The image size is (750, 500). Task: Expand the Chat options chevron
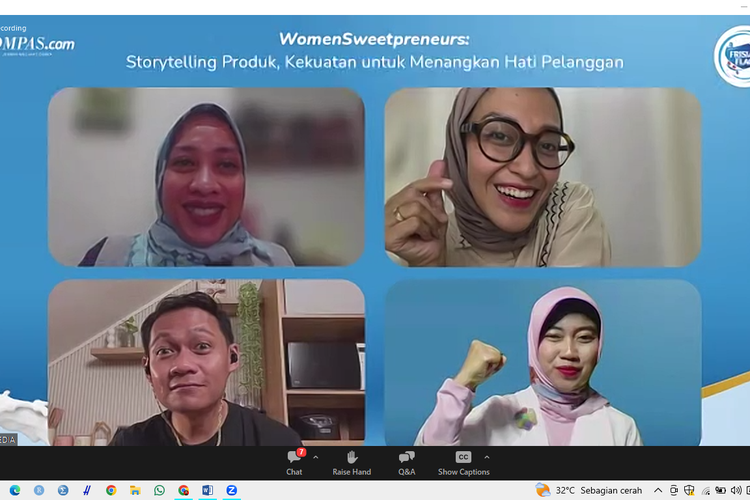(x=316, y=457)
